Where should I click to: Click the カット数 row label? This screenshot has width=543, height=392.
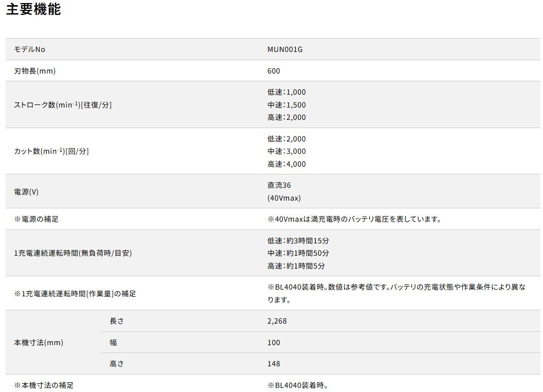pyautogui.click(x=51, y=151)
